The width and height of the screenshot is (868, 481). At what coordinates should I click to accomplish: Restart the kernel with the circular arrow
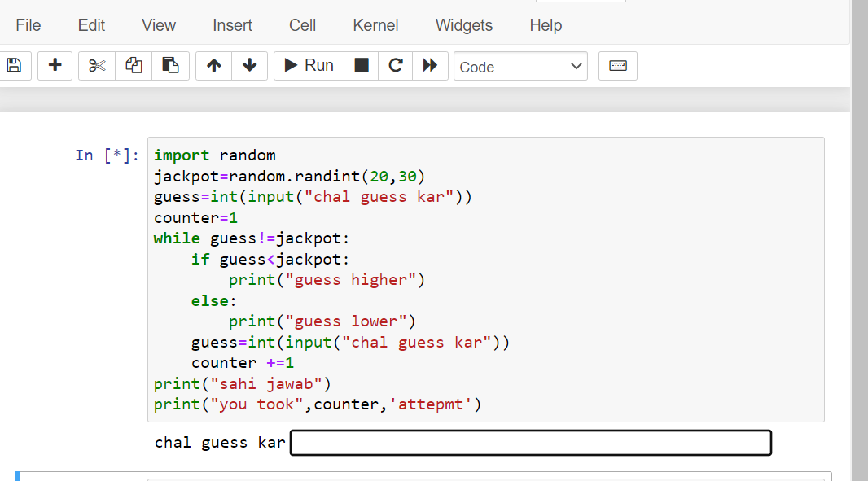pos(395,66)
